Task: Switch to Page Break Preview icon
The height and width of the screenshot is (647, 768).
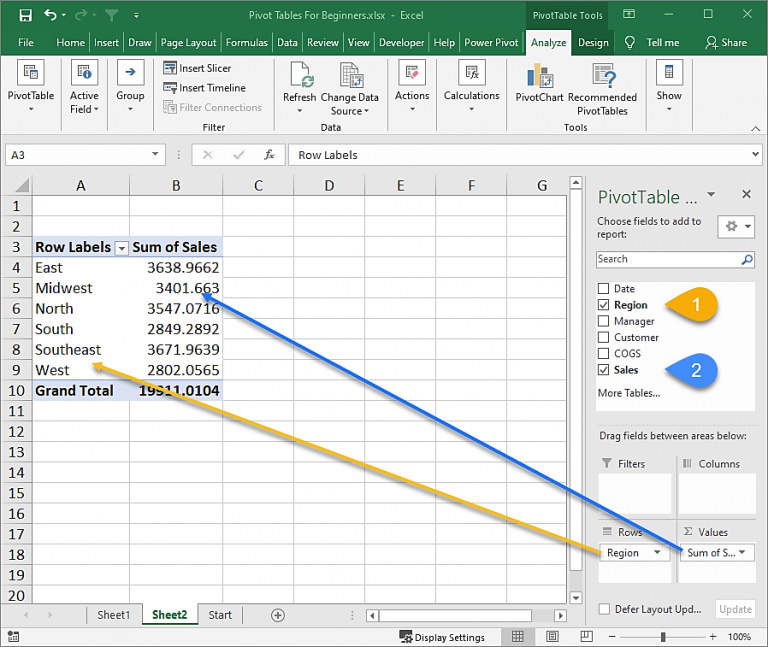Action: click(586, 636)
